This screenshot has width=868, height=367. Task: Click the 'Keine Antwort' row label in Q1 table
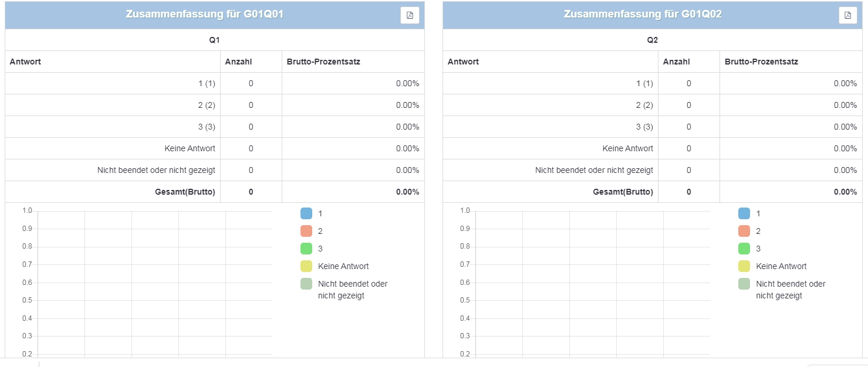coord(190,148)
